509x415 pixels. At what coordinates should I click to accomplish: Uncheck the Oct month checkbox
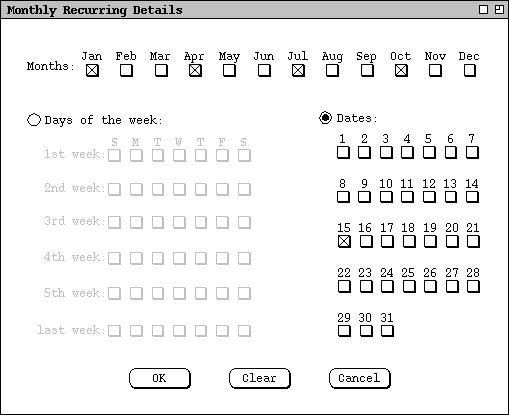coord(401,71)
